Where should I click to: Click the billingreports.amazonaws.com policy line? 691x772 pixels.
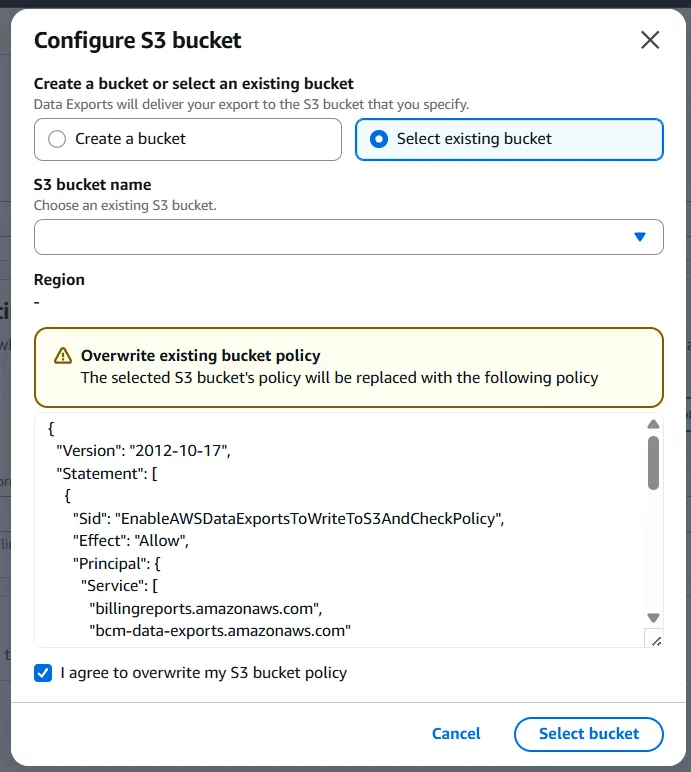(207, 608)
